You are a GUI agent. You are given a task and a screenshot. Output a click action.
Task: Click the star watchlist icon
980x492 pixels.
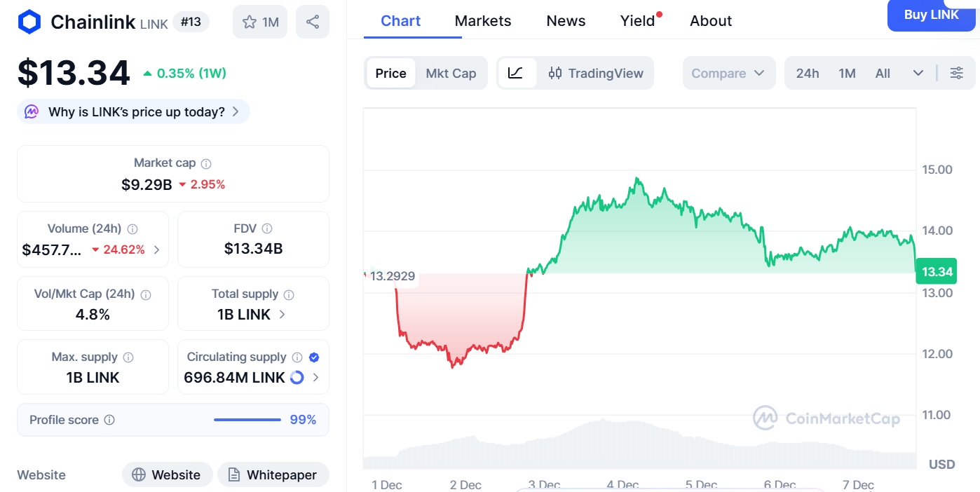[250, 22]
